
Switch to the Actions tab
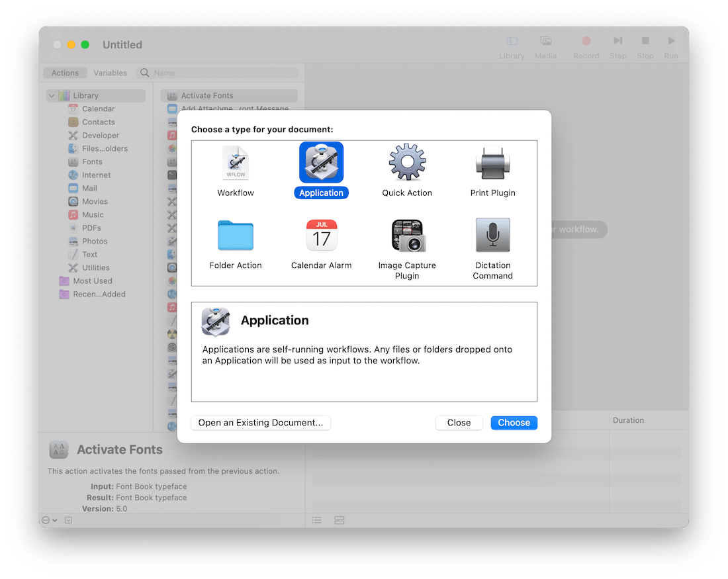(x=65, y=73)
